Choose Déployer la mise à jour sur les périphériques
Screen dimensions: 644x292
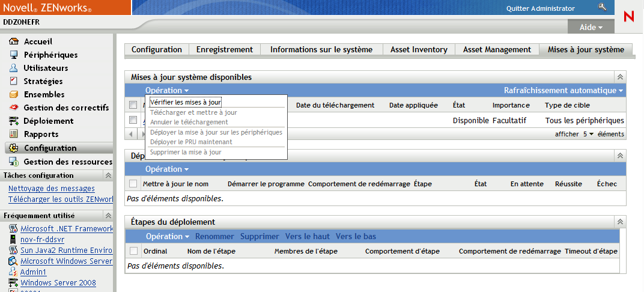[x=216, y=133]
